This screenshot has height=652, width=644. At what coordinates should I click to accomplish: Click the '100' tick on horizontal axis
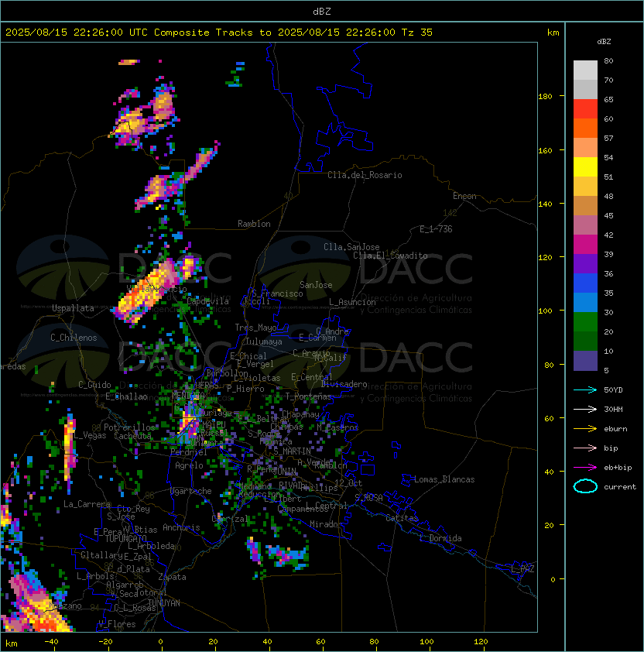coord(426,642)
